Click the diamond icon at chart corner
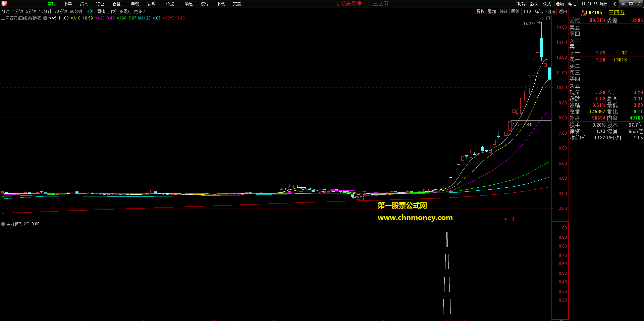Screen dimensions: 644x321 point(542,18)
